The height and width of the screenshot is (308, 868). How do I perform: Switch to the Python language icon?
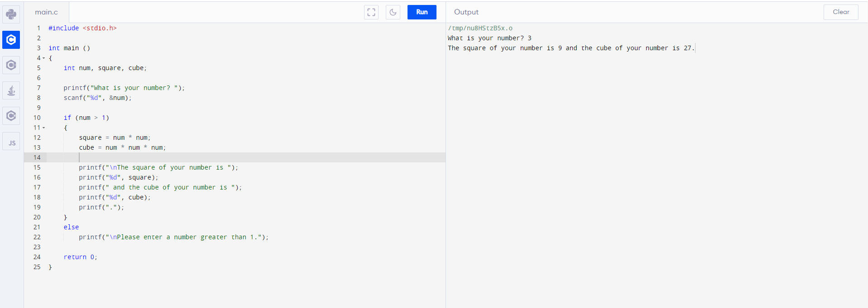pos(11,14)
